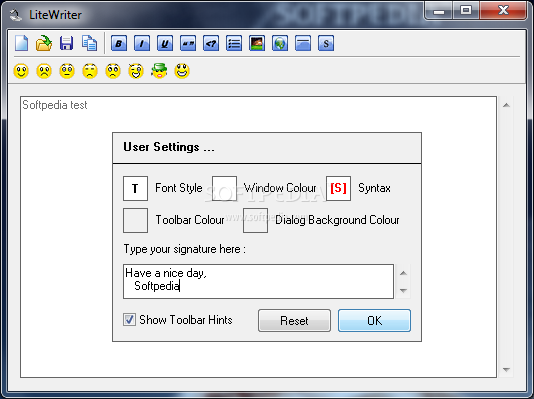The image size is (534, 399).
Task: Pick the Window Colour swatch
Action: pos(224,188)
